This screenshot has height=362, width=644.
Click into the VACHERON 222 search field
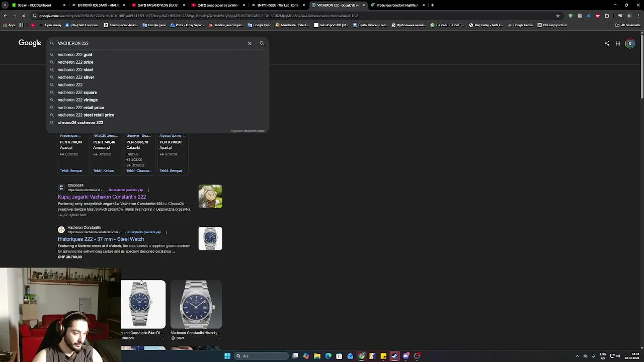[x=151, y=43]
